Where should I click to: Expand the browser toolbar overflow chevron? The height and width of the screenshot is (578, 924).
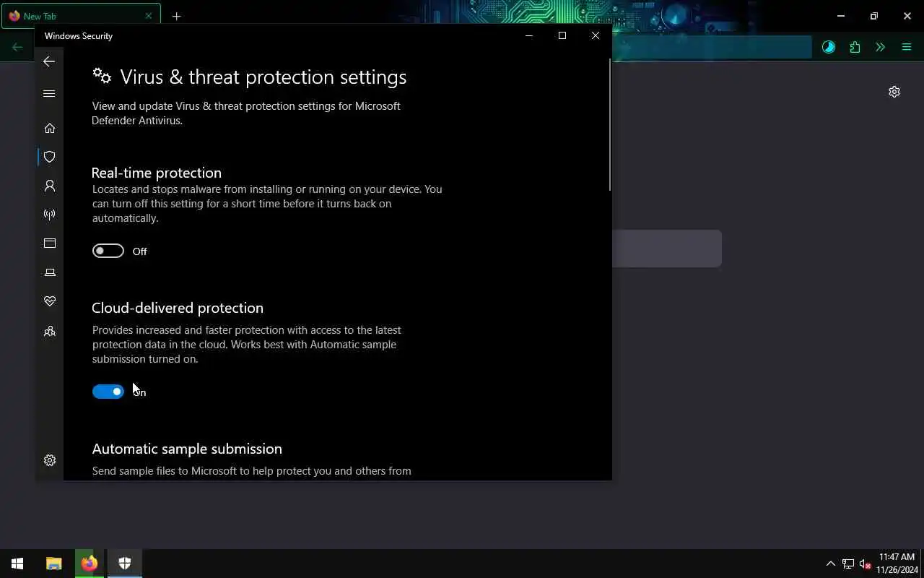(880, 48)
